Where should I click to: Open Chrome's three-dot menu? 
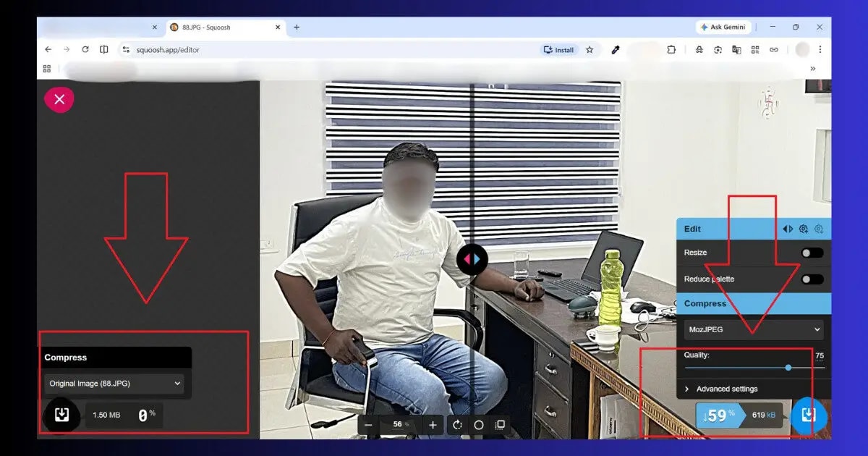pos(820,49)
